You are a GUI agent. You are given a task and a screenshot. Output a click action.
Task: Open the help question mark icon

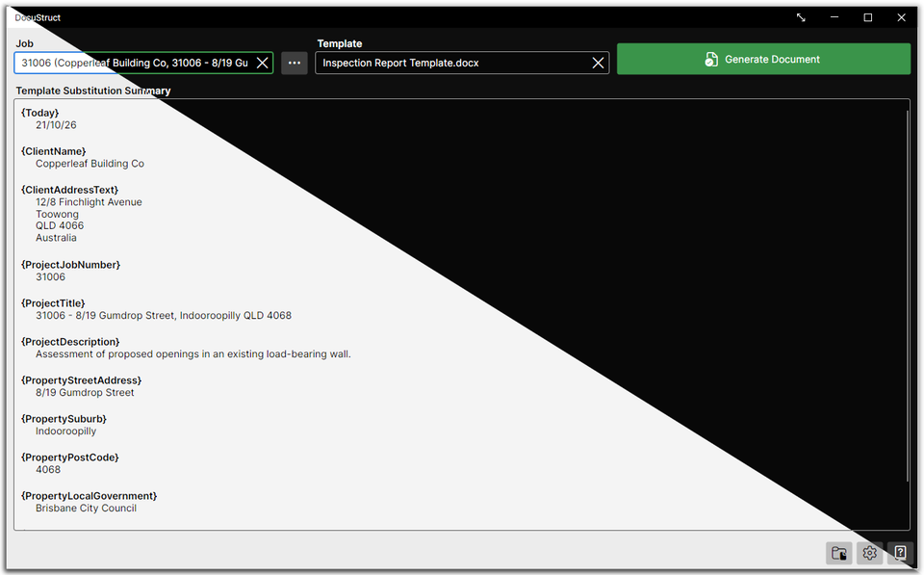900,553
